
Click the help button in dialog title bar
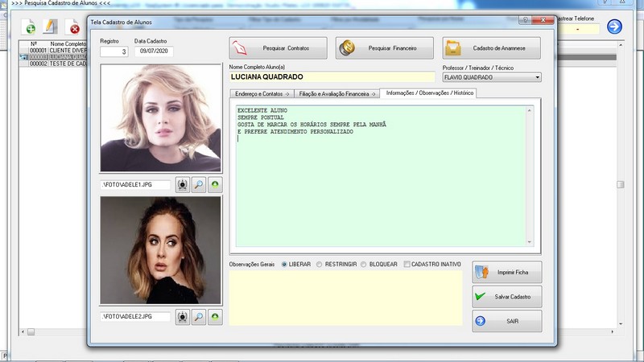[x=526, y=20]
